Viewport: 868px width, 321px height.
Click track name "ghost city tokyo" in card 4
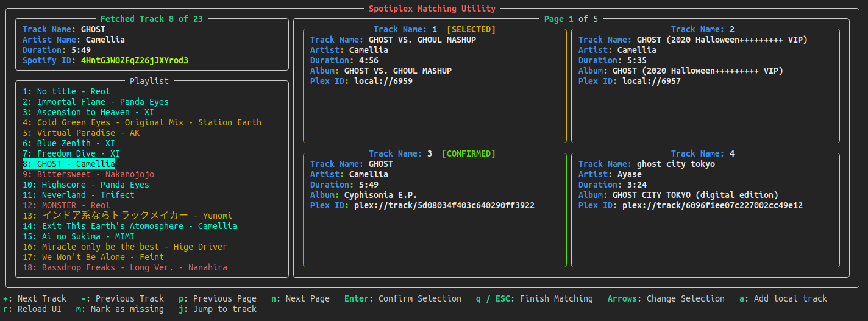(676, 164)
